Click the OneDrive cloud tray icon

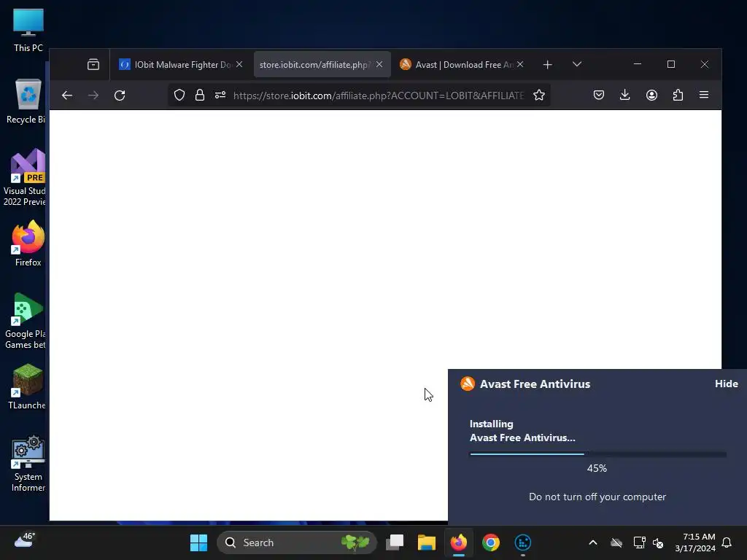pyautogui.click(x=616, y=542)
